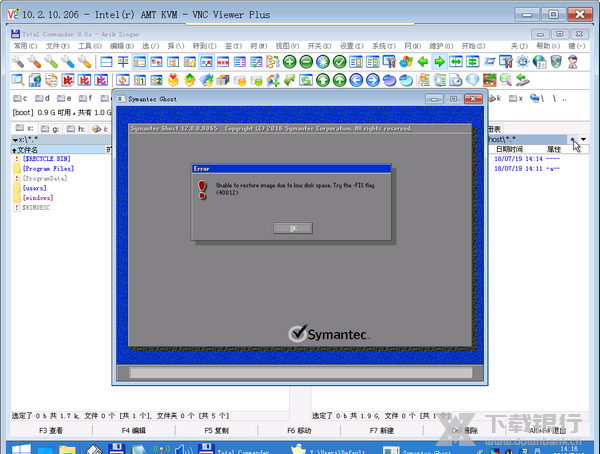This screenshot has height=454, width=600.
Task: Sort right panel by 日期时间 column
Action: [x=509, y=149]
